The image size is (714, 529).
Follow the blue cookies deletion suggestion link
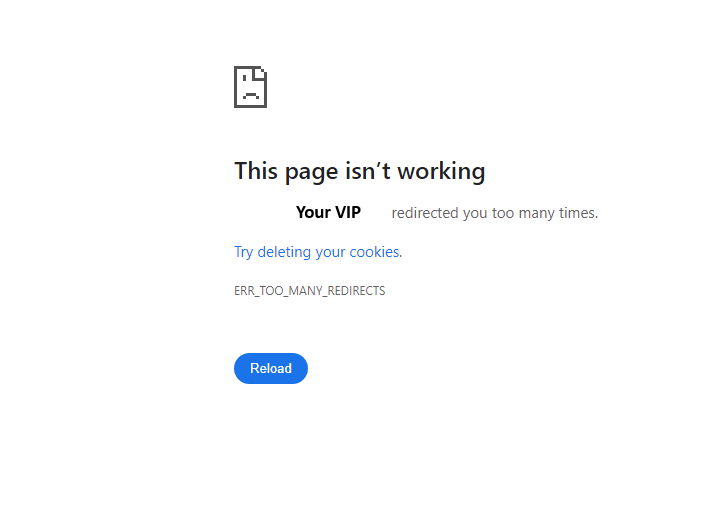tap(318, 252)
